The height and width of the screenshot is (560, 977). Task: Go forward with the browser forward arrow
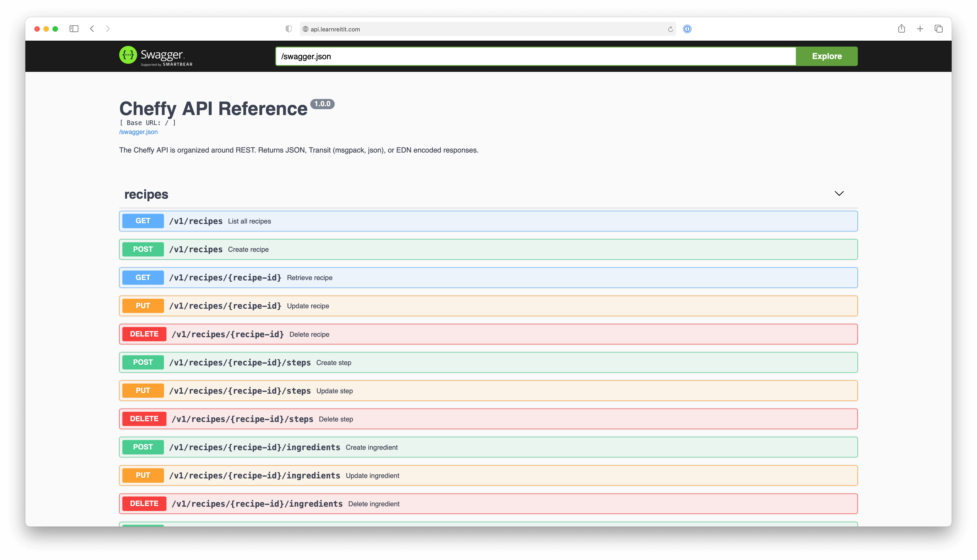108,29
